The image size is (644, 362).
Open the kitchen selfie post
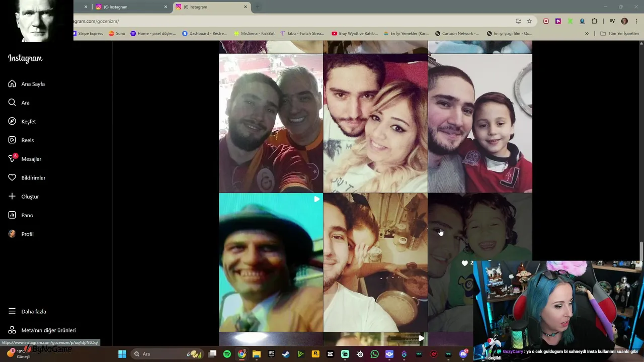[x=375, y=262]
